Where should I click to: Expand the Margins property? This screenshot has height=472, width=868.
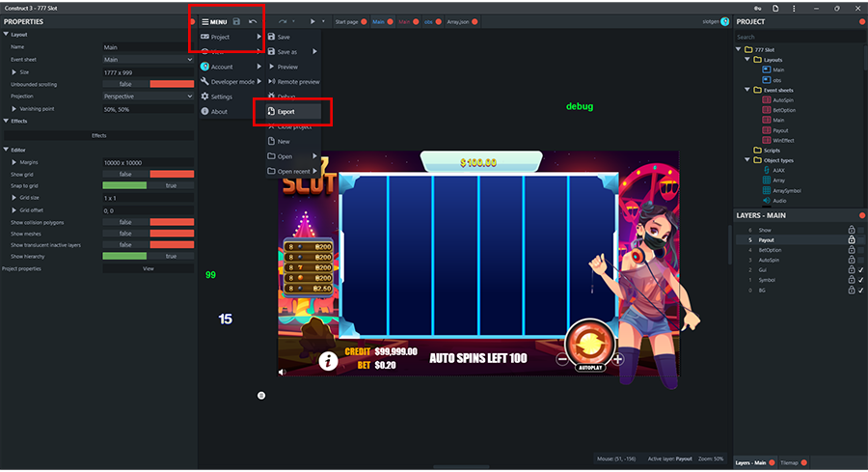[x=14, y=162]
